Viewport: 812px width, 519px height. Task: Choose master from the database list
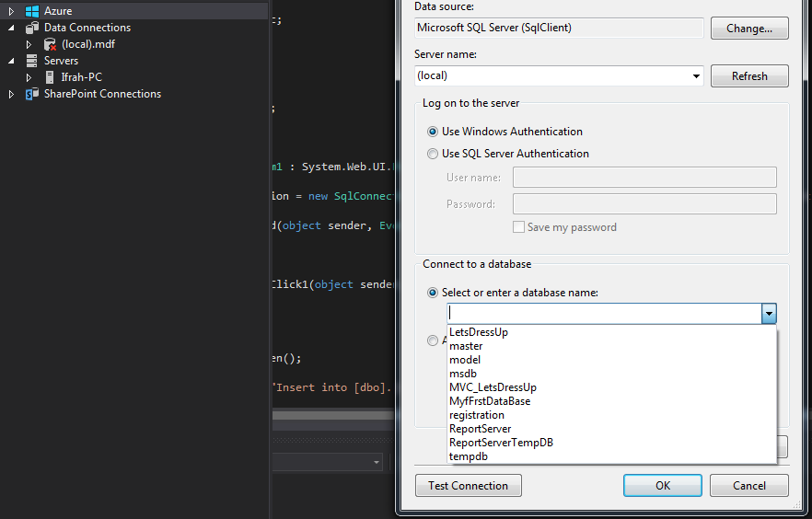(611, 346)
